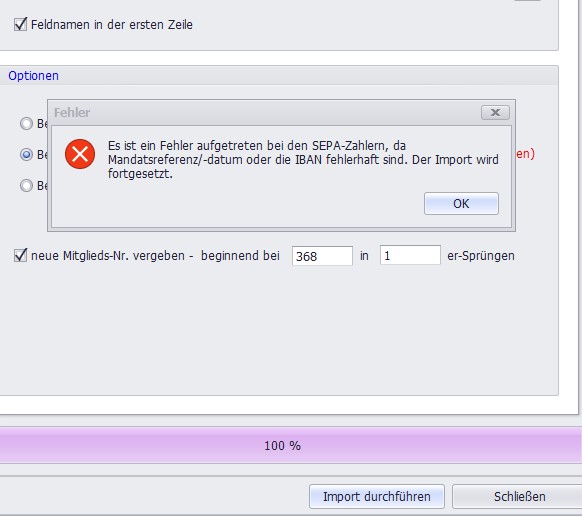The height and width of the screenshot is (516, 582).
Task: Click the SEPA-Zahlern error message text
Action: point(303,159)
